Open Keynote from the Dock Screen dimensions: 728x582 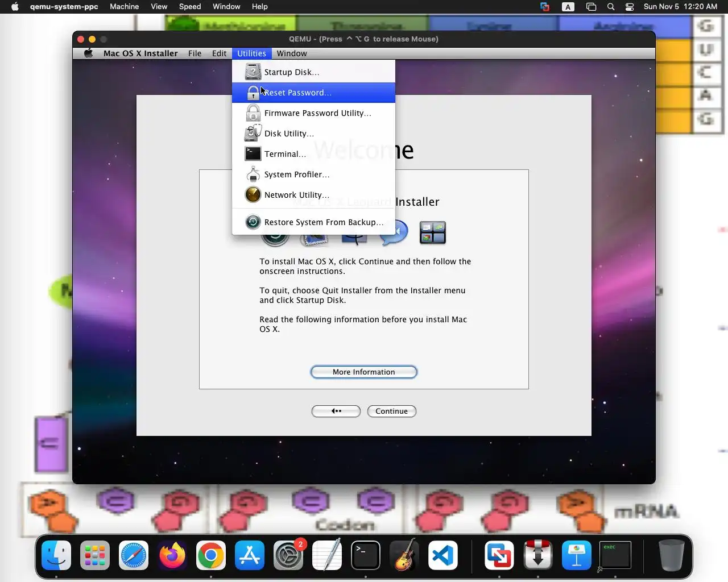(577, 555)
